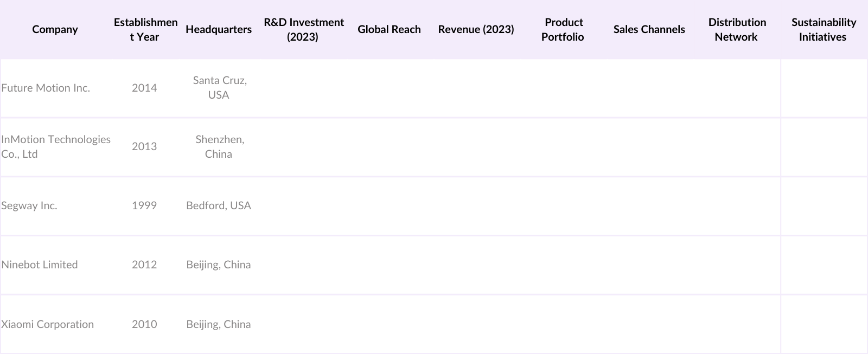Select the 2014 establishment year cell

(144, 88)
